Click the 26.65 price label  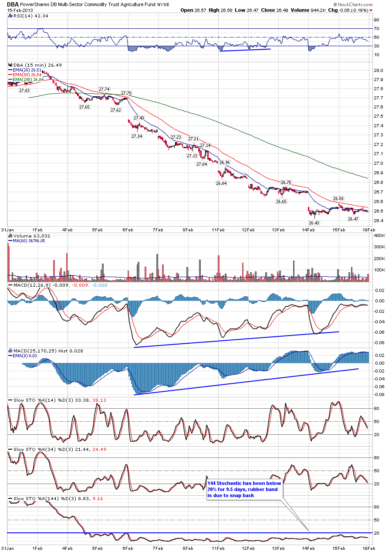tap(281, 202)
